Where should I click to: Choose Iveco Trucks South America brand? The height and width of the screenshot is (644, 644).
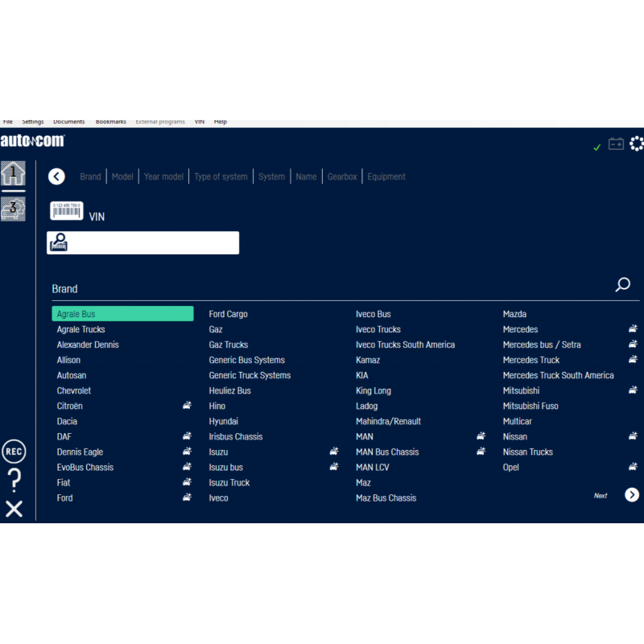tap(405, 345)
